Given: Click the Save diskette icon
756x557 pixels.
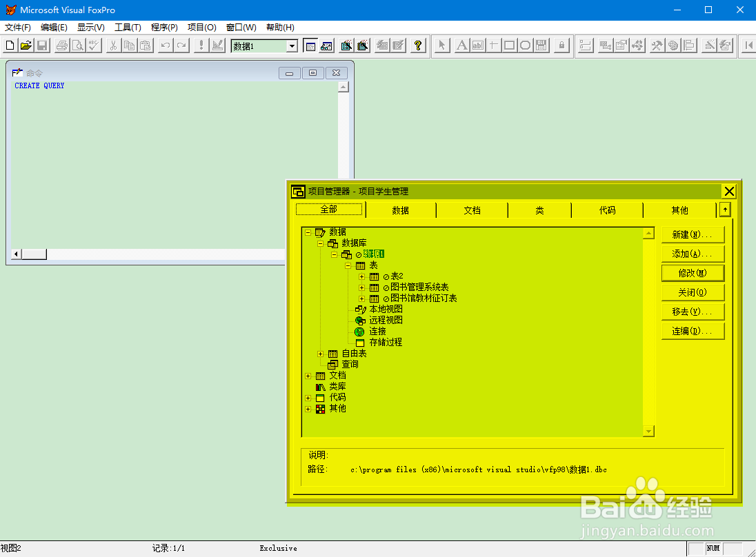Looking at the screenshot, I should [42, 45].
